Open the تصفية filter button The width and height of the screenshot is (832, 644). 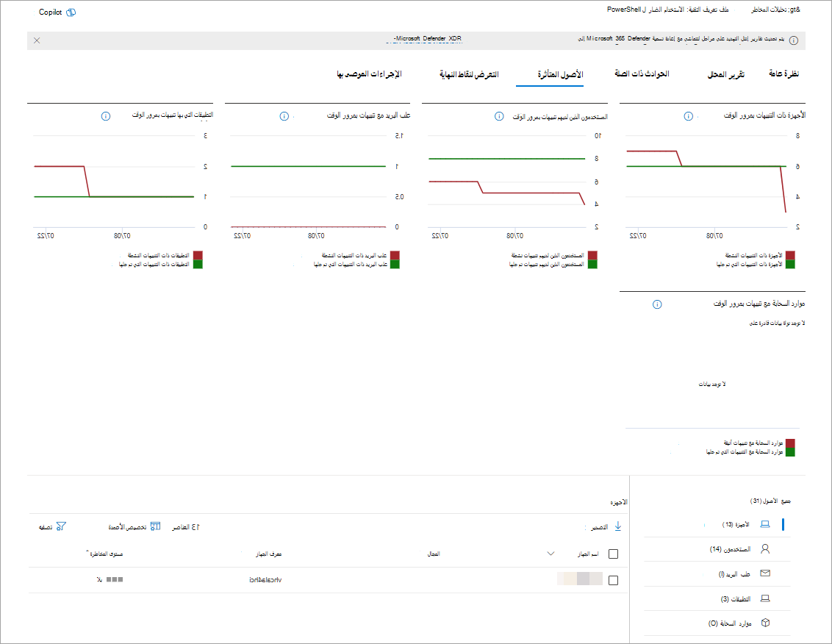[x=45, y=527]
